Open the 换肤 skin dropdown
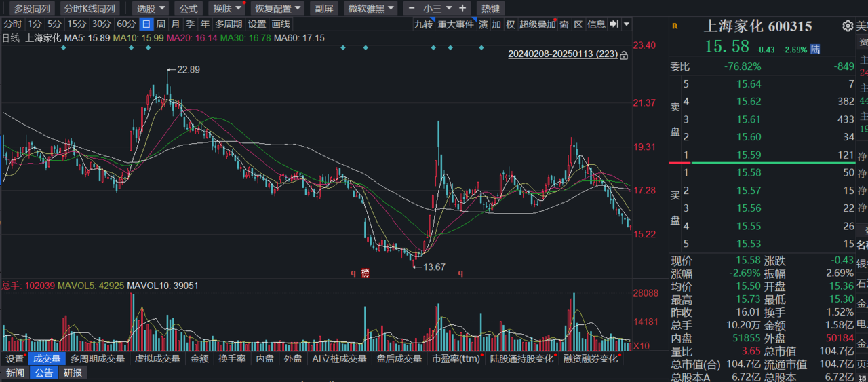868x382 pixels. click(x=226, y=8)
